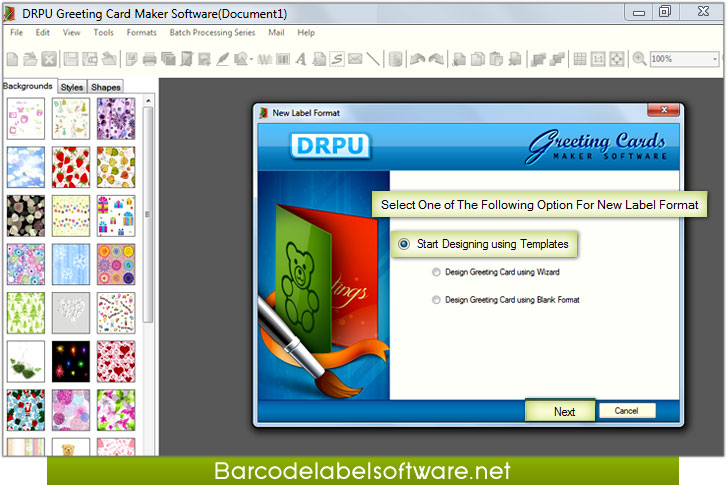Open the Batch Processing Series menu
727x485 pixels.
(212, 32)
